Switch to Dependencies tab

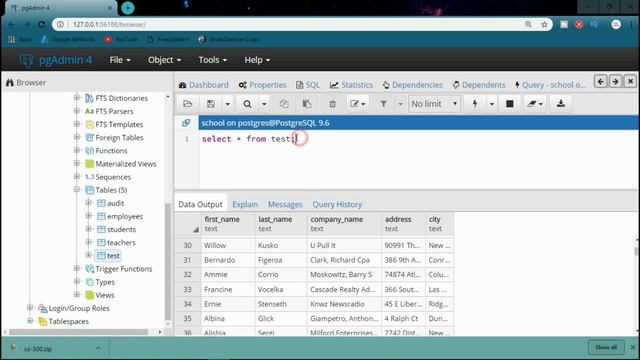click(413, 85)
